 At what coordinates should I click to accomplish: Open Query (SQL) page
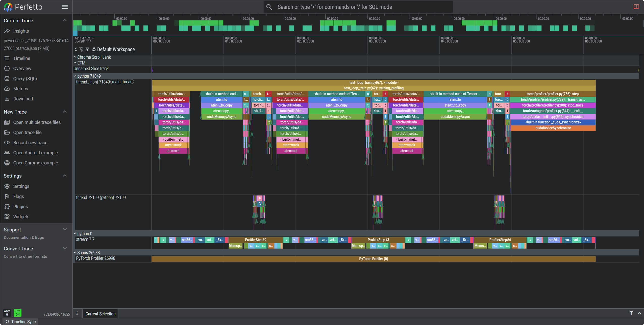pos(25,79)
